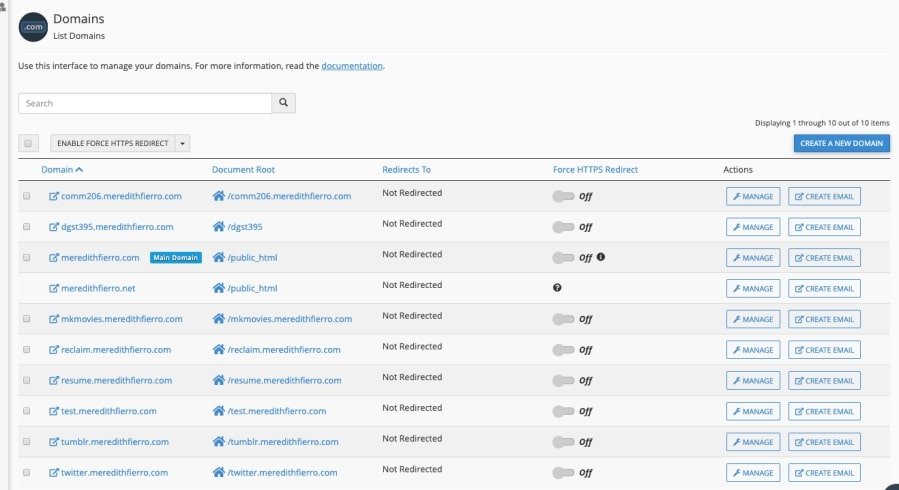Click info icon next to meredithfierro.com HTTPS toggle

click(x=601, y=257)
